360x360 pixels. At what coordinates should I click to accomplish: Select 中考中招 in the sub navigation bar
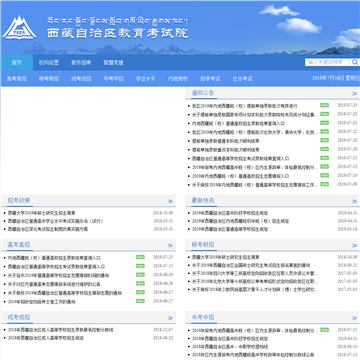pyautogui.click(x=113, y=79)
